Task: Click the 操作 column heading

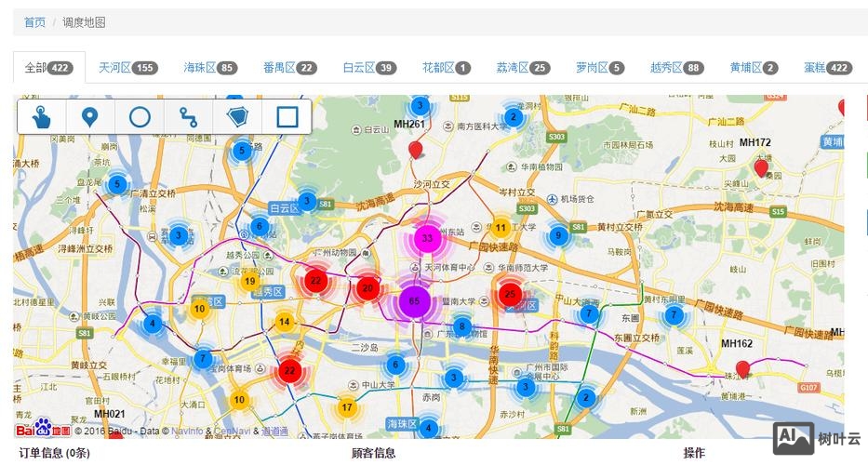Action: pyautogui.click(x=694, y=453)
